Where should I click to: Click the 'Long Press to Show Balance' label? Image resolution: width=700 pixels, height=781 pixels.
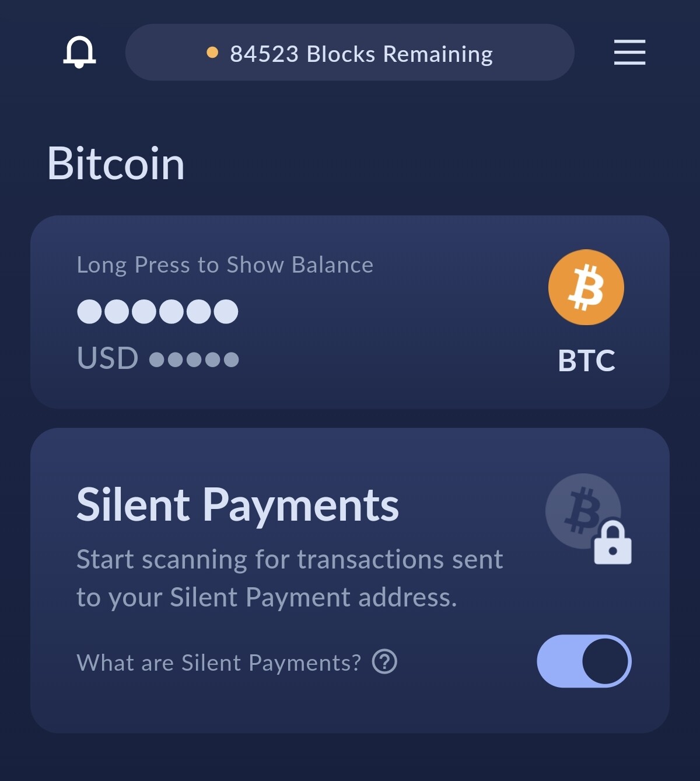click(225, 265)
